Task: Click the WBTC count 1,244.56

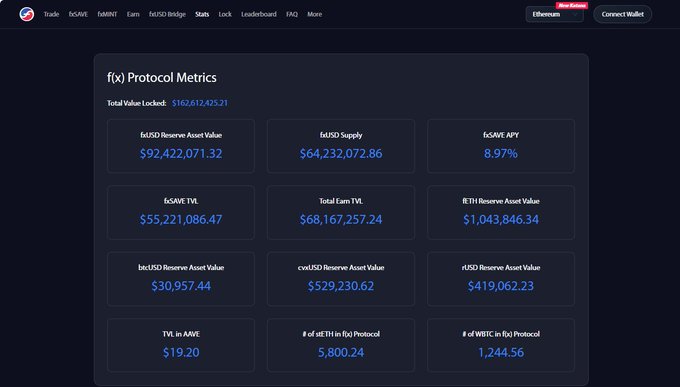Action: tap(501, 352)
